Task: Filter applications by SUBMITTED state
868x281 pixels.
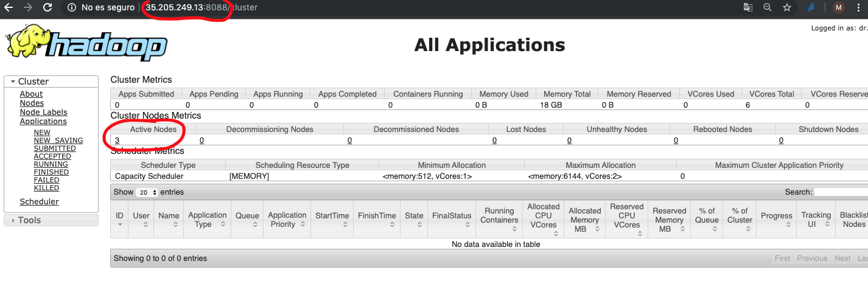Action: coord(55,148)
